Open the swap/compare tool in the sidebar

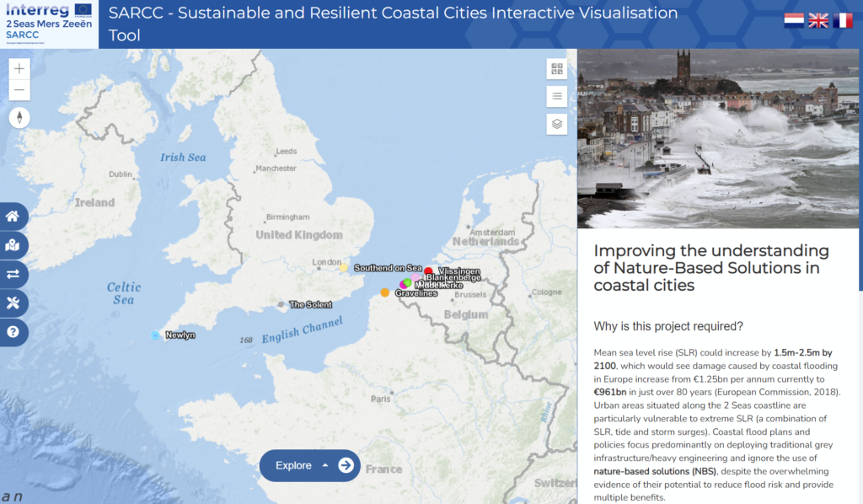[13, 274]
